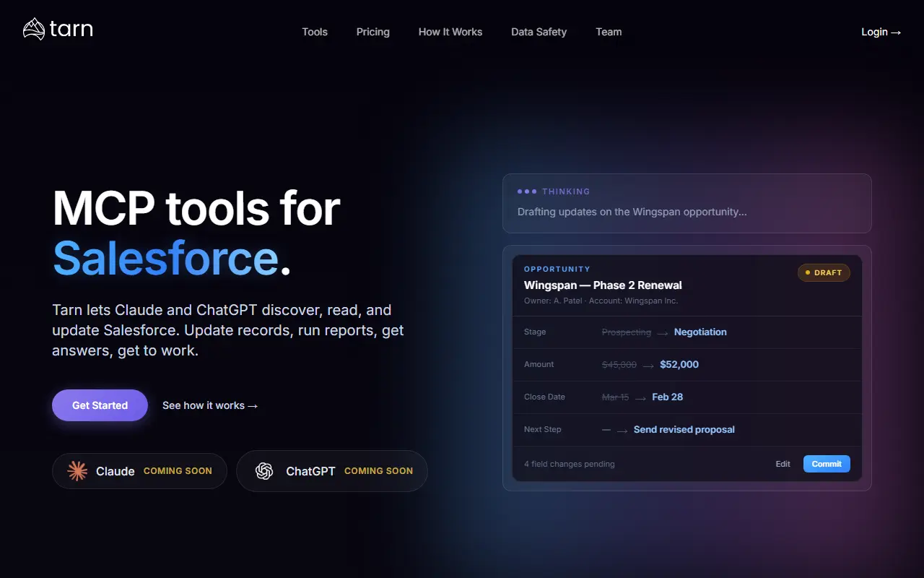
Task: Click the 4 field changes pending text
Action: tap(570, 464)
